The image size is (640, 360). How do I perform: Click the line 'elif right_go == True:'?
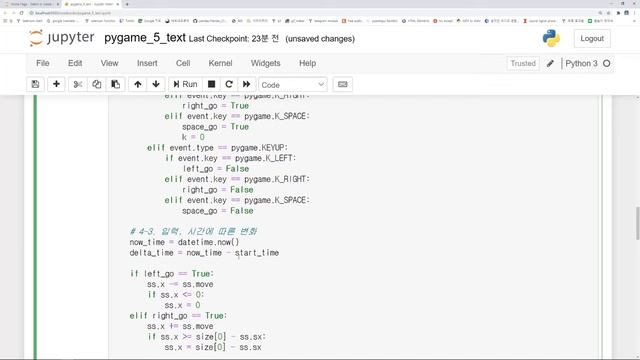pos(178,316)
